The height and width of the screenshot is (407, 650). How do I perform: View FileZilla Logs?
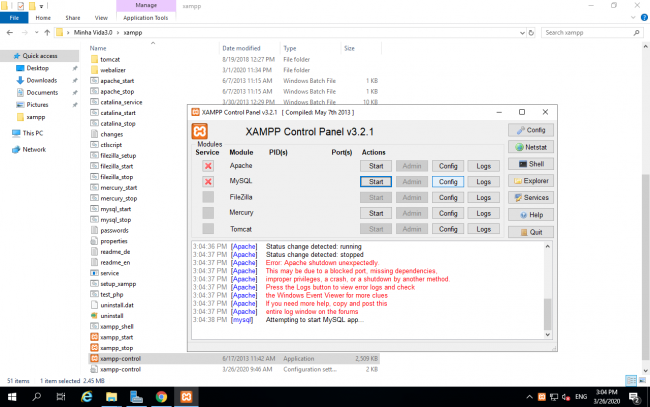pyautogui.click(x=483, y=197)
